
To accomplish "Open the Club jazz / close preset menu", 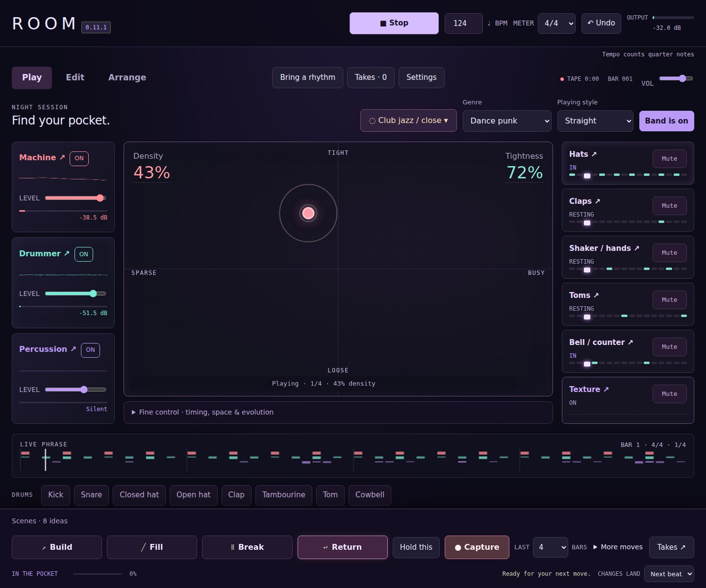I will click(x=408, y=121).
